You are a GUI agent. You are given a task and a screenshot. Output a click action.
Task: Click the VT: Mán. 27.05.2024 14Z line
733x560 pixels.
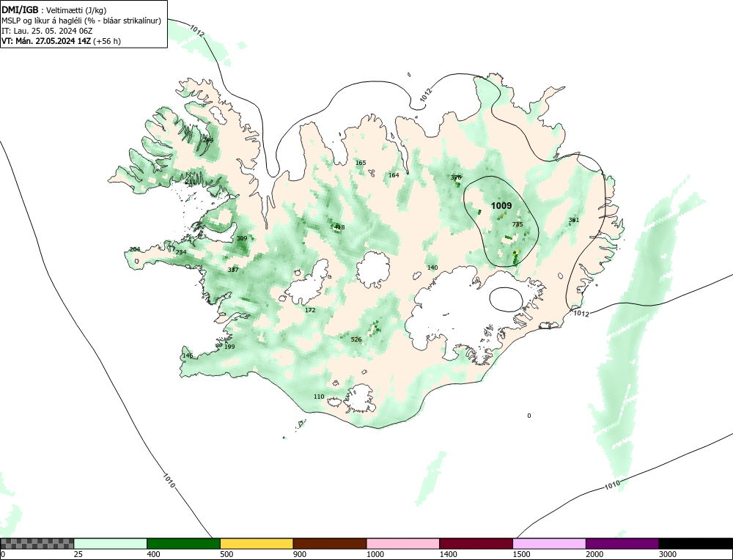tap(61, 41)
